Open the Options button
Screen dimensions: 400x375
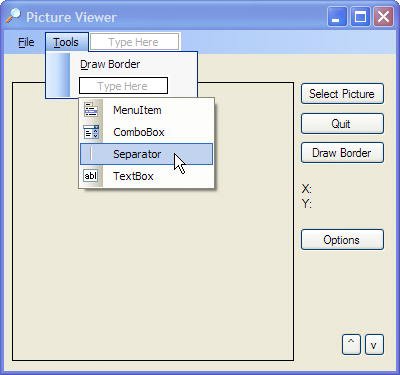[342, 240]
